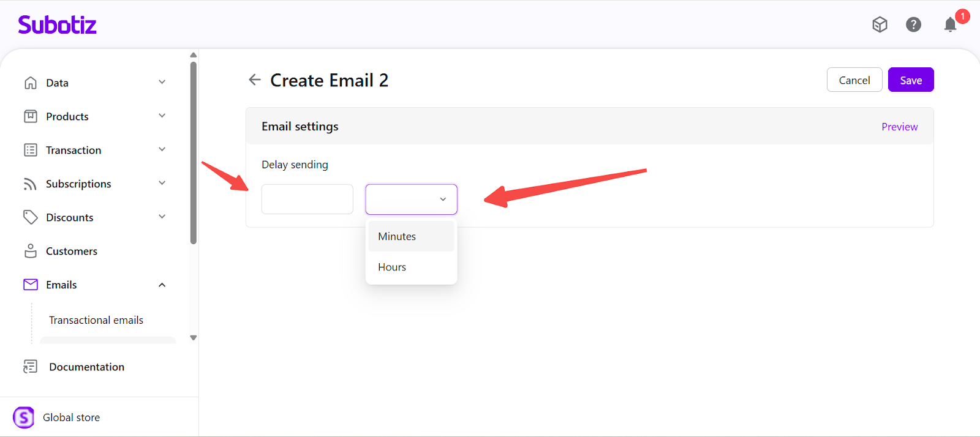
Task: Collapse the Emails section chevron
Action: 162,285
